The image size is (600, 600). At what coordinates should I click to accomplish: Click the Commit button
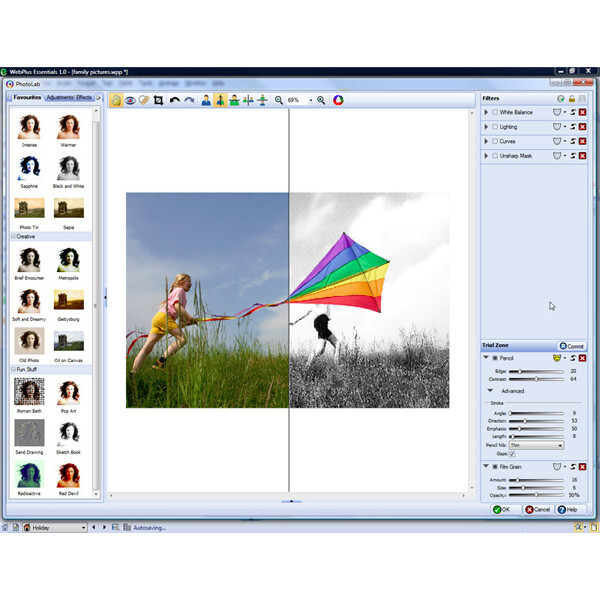coord(572,346)
